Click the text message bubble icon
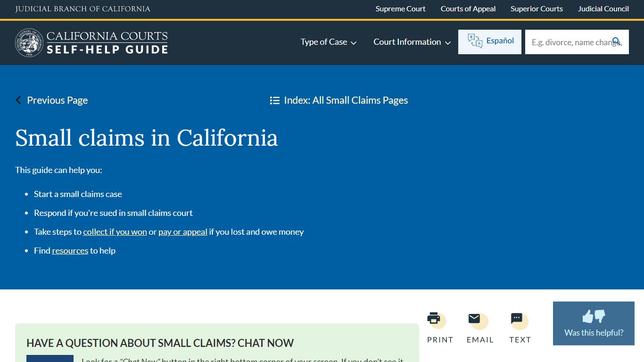The image size is (644, 362). (517, 319)
